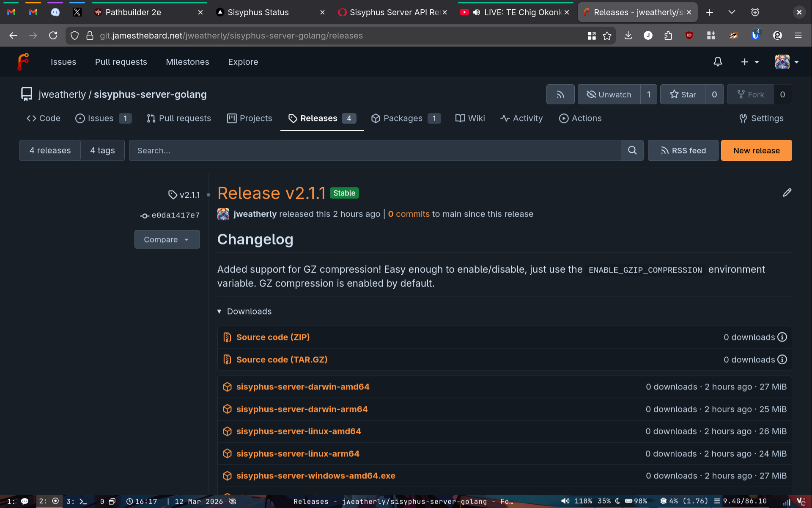Star the sisyphus-server-golang repository
812x508 pixels.
pos(683,94)
